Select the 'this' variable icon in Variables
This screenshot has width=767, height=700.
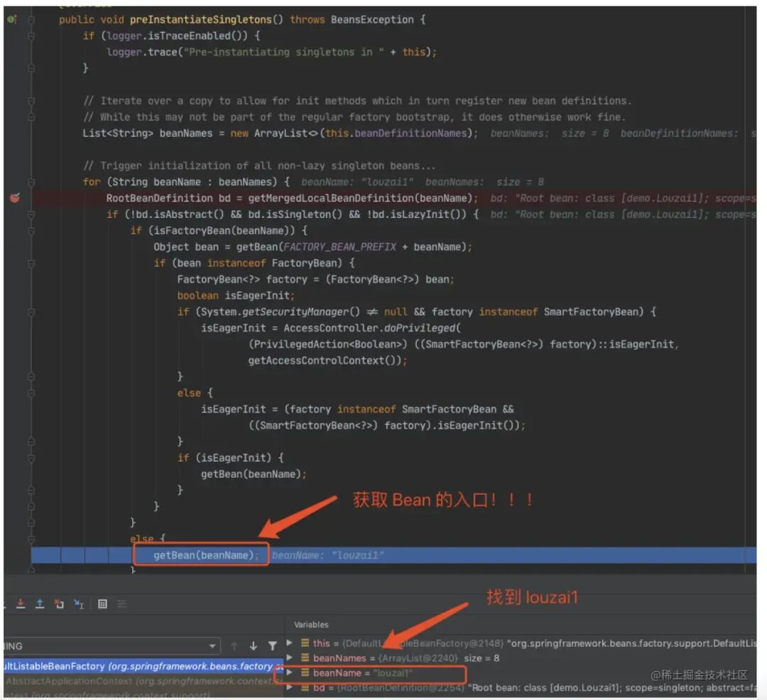pos(305,642)
